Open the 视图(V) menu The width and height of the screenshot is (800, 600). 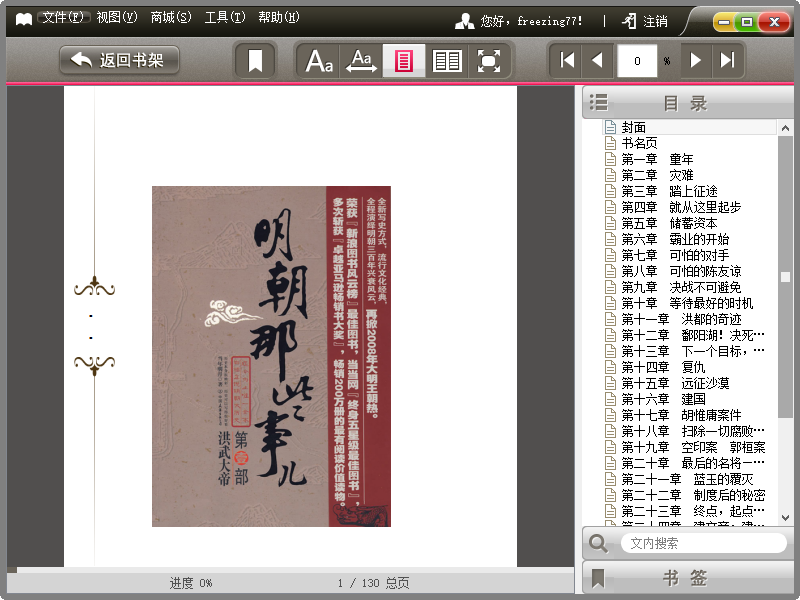pyautogui.click(x=117, y=17)
